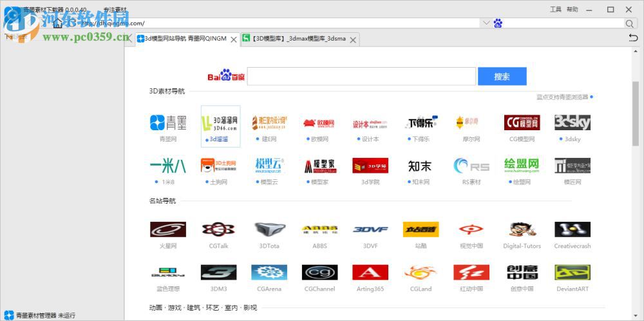This screenshot has height=321, width=644.
Task: Click the 蓝点支持青墨浏览器 note
Action: point(562,97)
